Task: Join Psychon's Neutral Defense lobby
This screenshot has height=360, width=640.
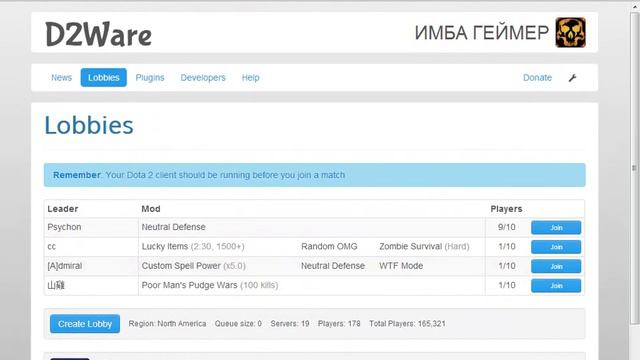Action: tap(556, 228)
